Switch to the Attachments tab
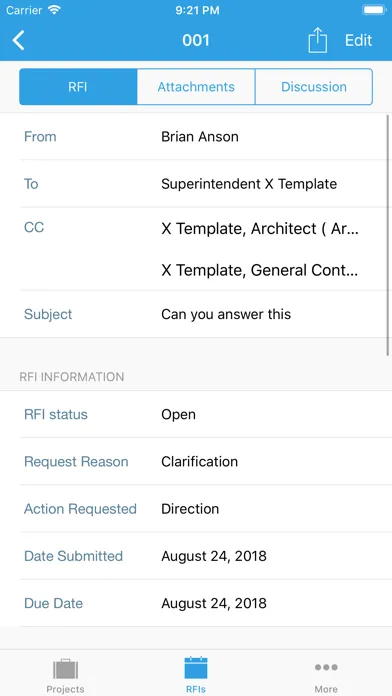392x696 pixels. (x=196, y=87)
